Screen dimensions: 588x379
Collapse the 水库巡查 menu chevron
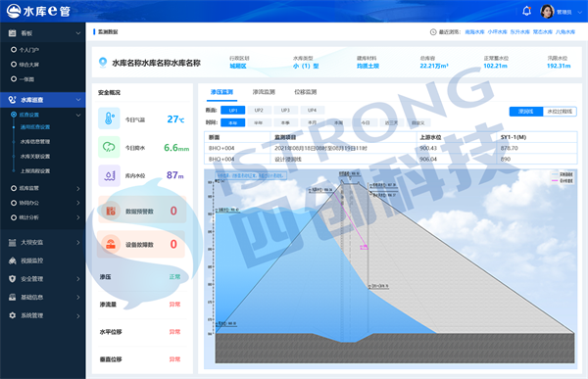(x=78, y=100)
